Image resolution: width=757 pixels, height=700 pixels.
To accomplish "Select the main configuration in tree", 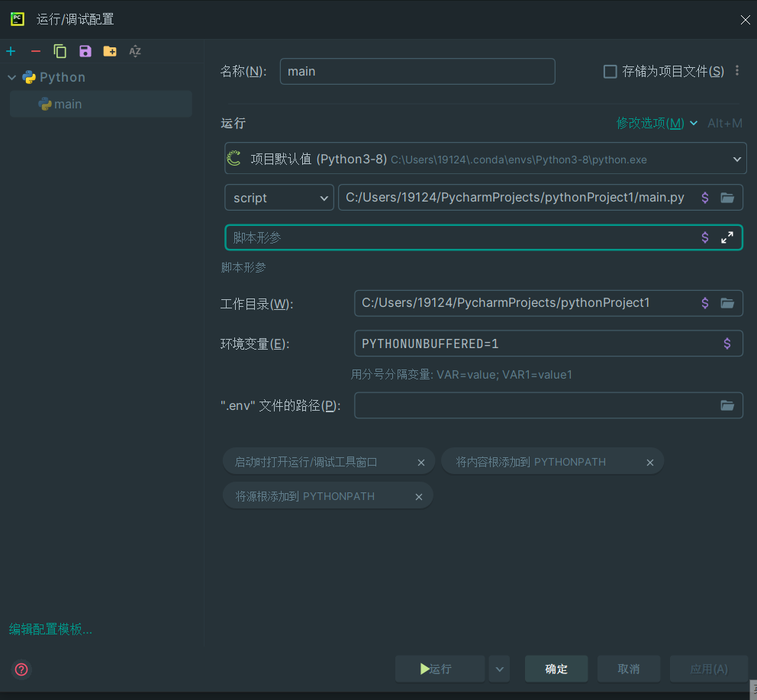I will coord(68,104).
